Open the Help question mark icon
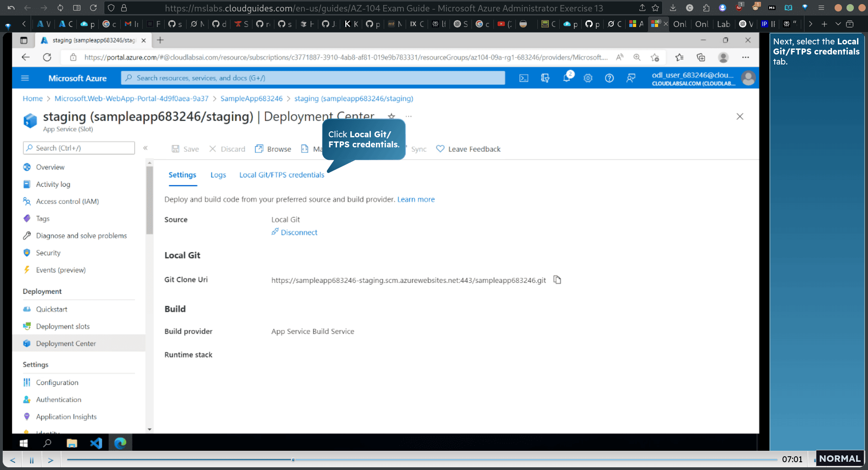Image resolution: width=868 pixels, height=470 pixels. [609, 78]
